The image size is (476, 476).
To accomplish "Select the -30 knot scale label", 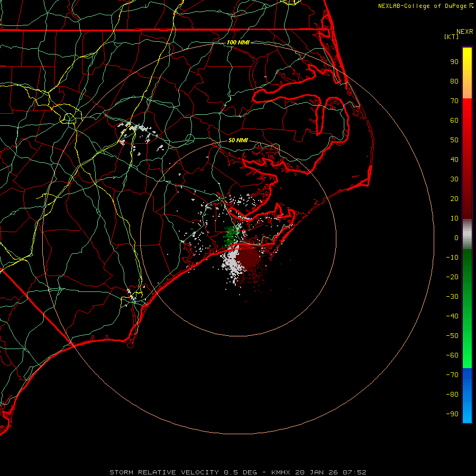I will coord(452,297).
